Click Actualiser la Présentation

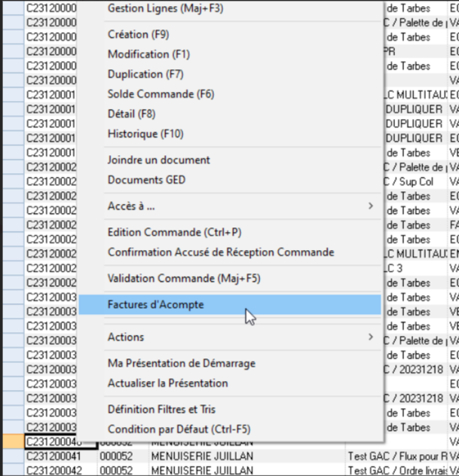(167, 383)
